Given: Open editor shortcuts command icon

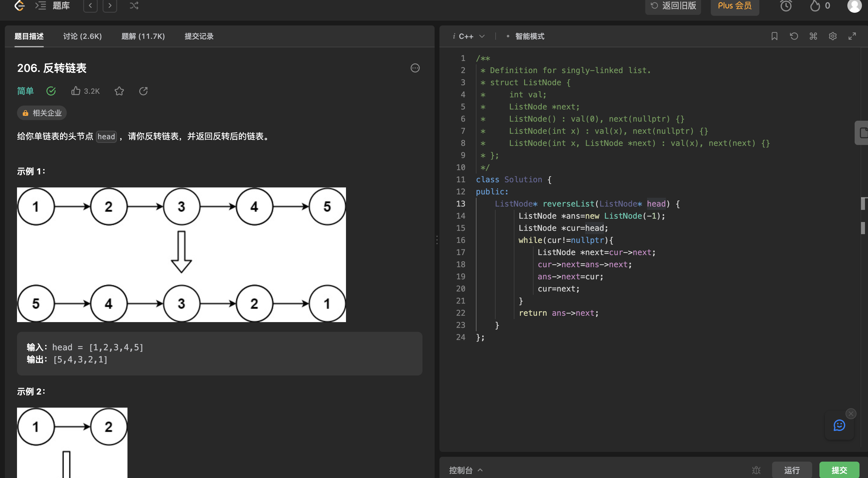Looking at the screenshot, I should click(813, 36).
